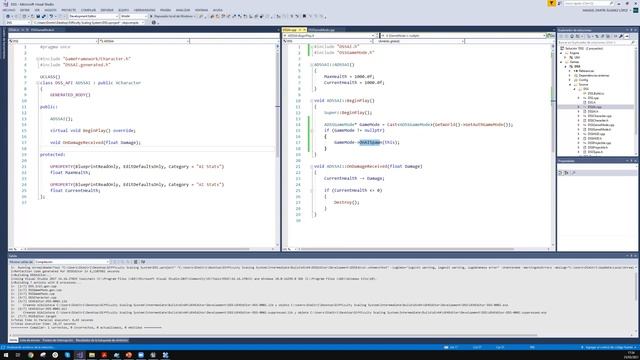Select the Config folder in Solution Explorer
The height and width of the screenshot is (360, 640).
point(584,80)
